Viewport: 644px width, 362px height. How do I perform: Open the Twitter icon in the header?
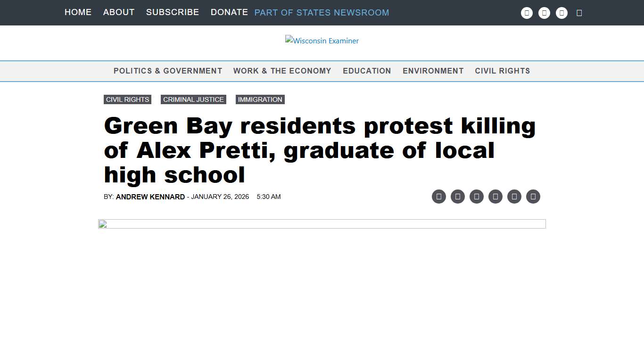544,13
